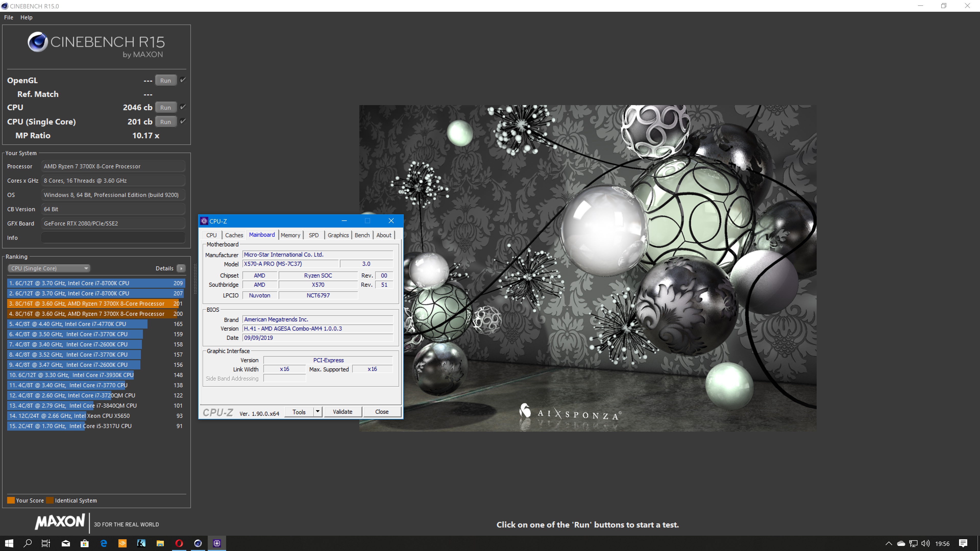This screenshot has width=980, height=551.
Task: Click the Validate button in CPU-Z
Action: pos(342,412)
